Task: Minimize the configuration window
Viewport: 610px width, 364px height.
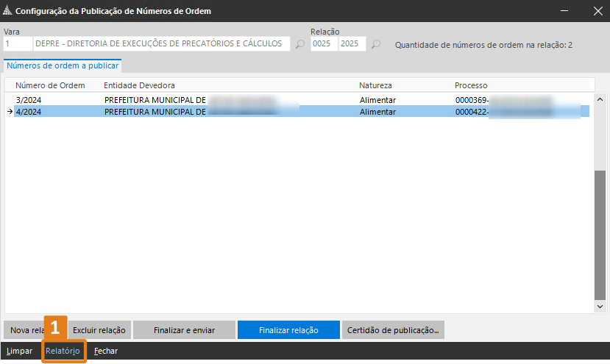Action: pyautogui.click(x=564, y=11)
